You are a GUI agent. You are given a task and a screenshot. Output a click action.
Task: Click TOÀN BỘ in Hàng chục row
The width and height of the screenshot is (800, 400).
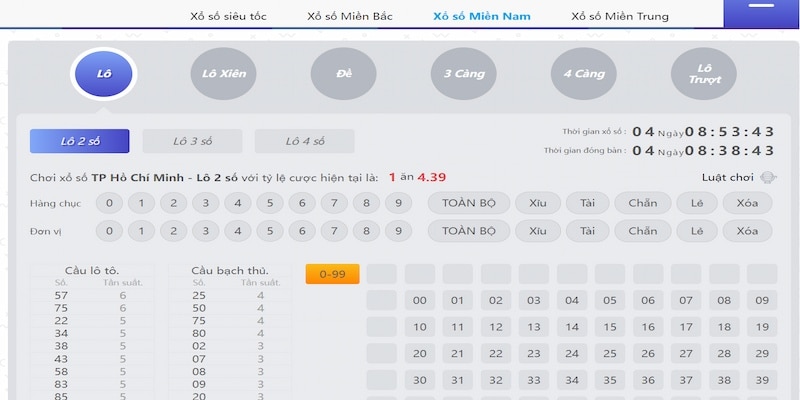click(469, 203)
